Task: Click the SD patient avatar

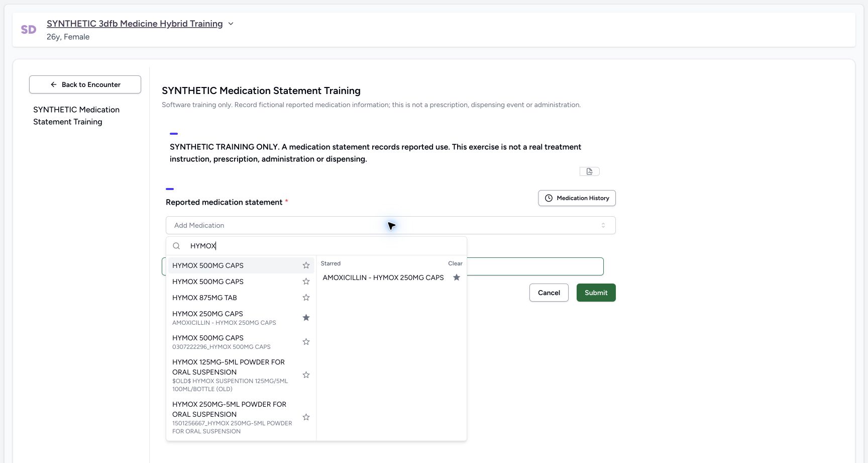Action: 29,30
